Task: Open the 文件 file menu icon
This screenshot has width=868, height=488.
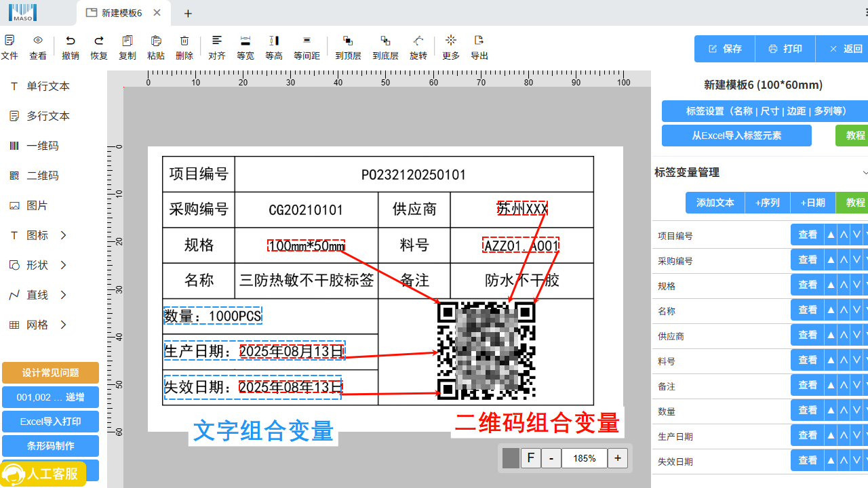Action: point(9,41)
